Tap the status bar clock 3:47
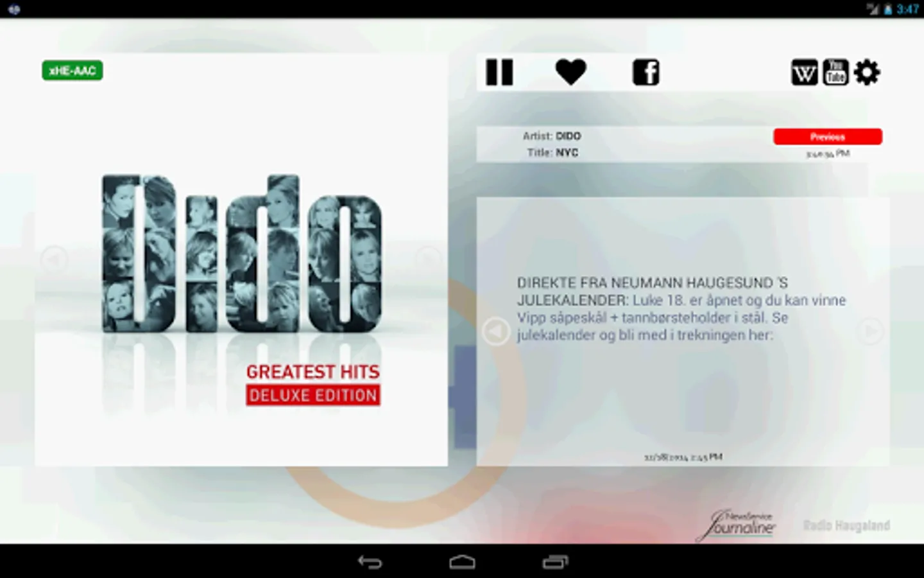 [907, 9]
